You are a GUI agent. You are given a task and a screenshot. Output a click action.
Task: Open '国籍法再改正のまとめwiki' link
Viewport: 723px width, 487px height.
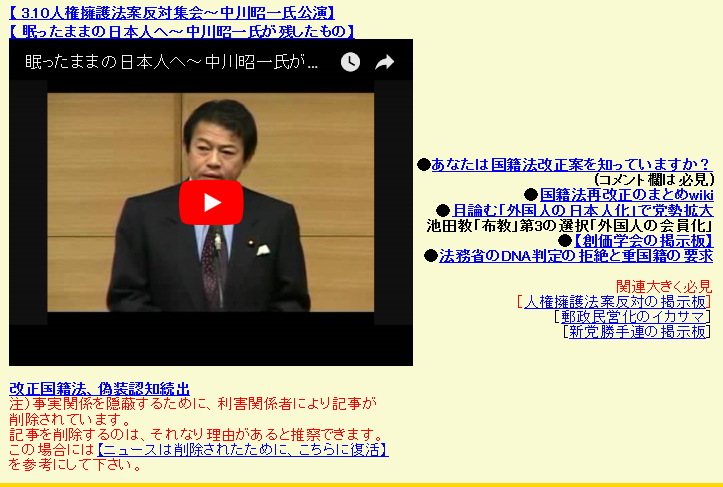point(627,195)
